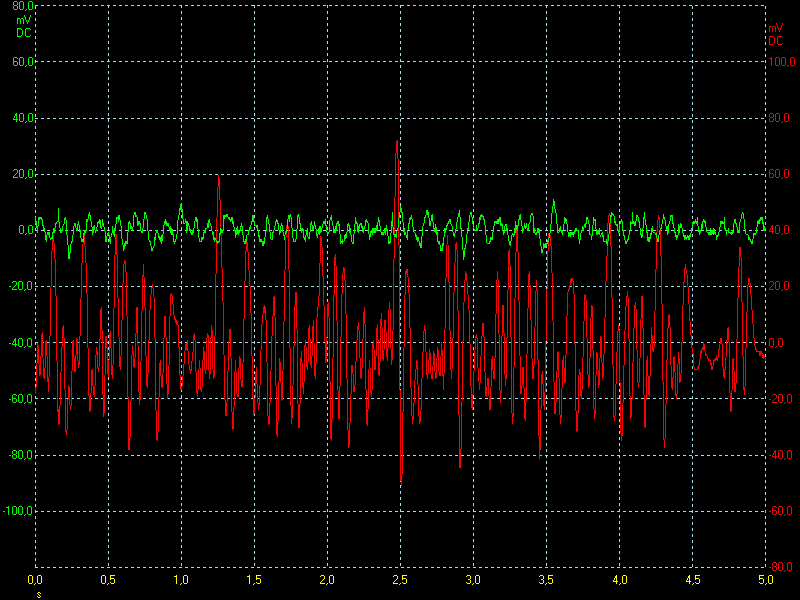Click the red -40,0 right axis label
The image size is (800, 600).
pyautogui.click(x=781, y=455)
